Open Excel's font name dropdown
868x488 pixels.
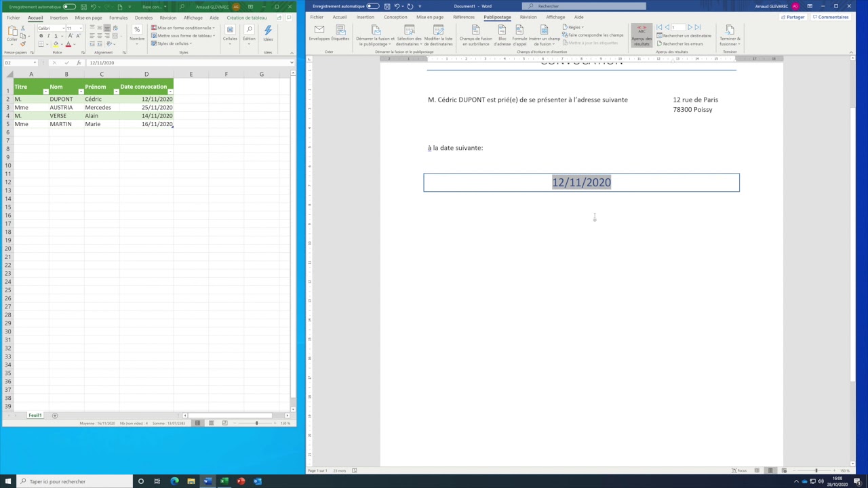[x=62, y=28]
